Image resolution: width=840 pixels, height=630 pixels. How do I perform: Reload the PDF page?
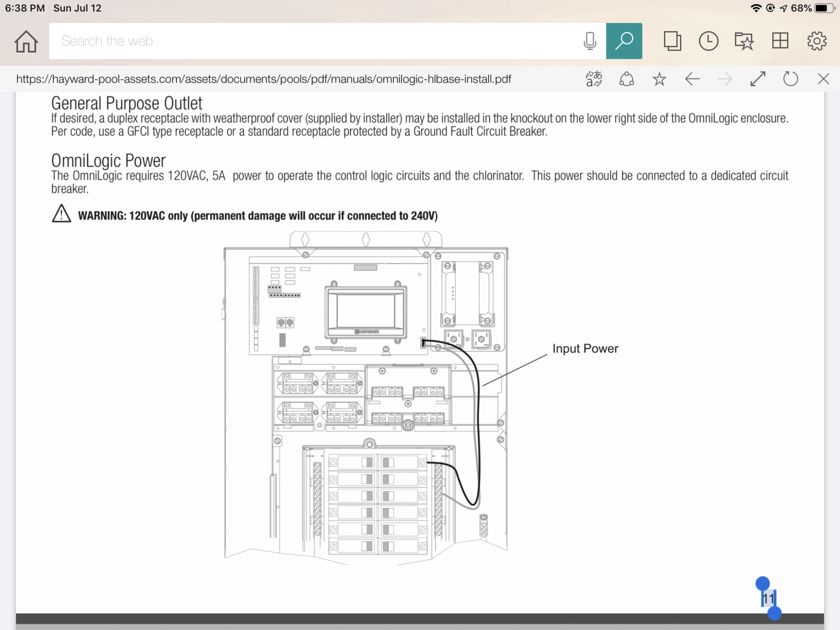790,79
